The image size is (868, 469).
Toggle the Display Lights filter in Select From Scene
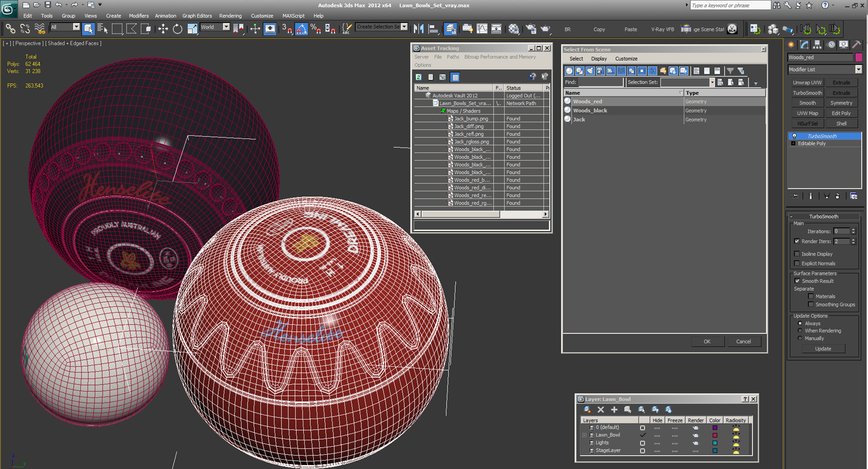point(590,71)
